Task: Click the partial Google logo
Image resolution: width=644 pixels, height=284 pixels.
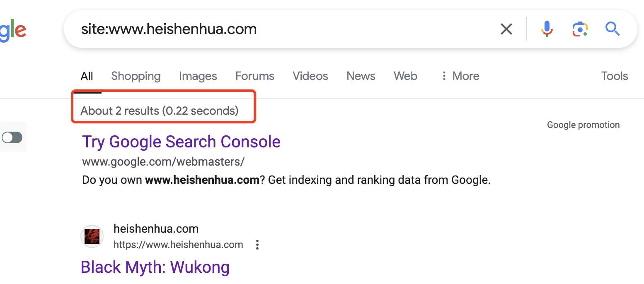Action: click(x=12, y=31)
